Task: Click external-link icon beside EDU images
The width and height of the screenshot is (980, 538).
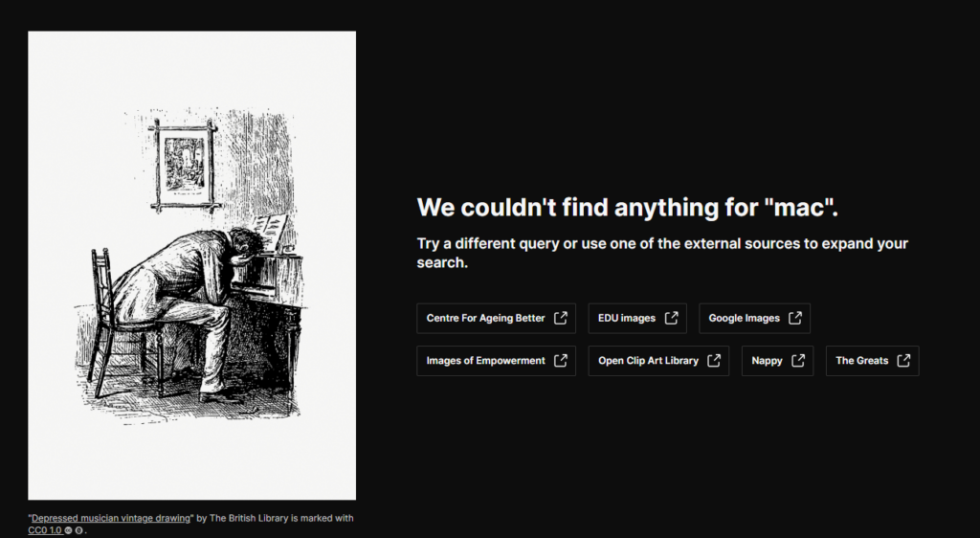Action: [671, 318]
